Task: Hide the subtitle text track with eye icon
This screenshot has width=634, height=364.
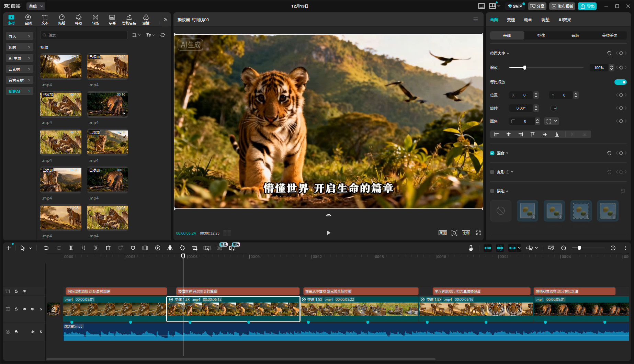Action: coord(24,291)
